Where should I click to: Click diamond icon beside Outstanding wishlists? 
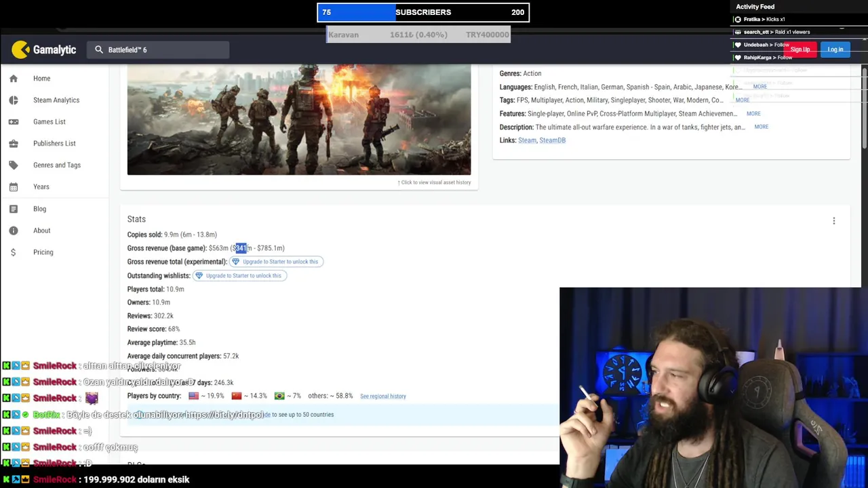coord(199,276)
